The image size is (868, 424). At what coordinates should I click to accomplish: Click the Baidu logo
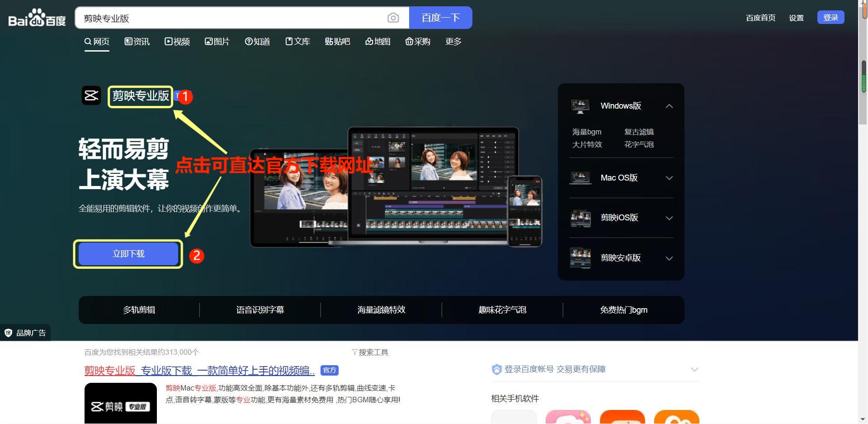[x=35, y=19]
